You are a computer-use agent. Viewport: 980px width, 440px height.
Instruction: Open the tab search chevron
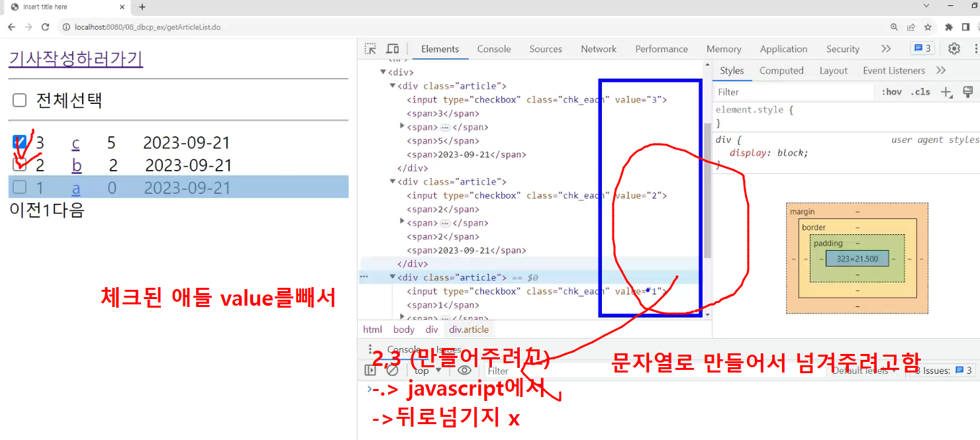point(926,5)
